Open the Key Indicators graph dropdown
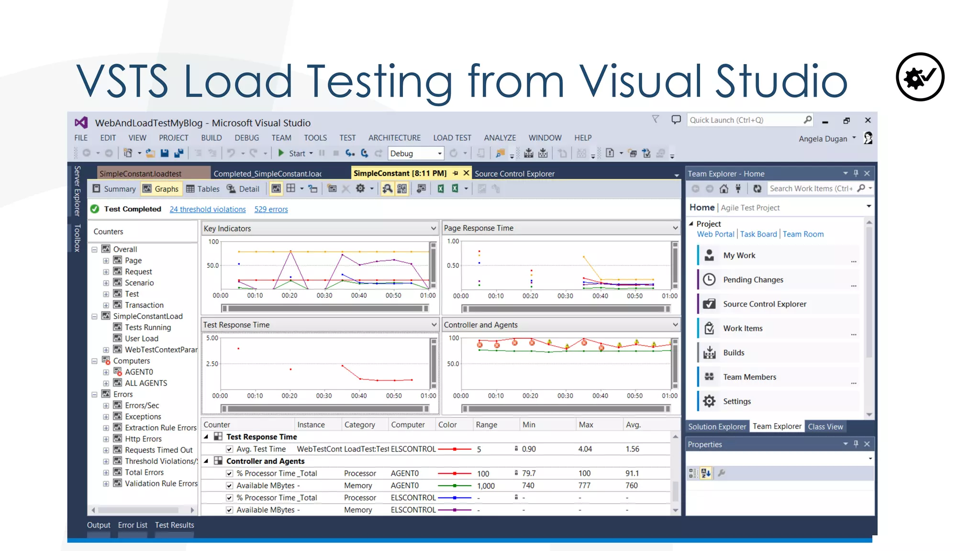This screenshot has width=980, height=551. pos(434,229)
